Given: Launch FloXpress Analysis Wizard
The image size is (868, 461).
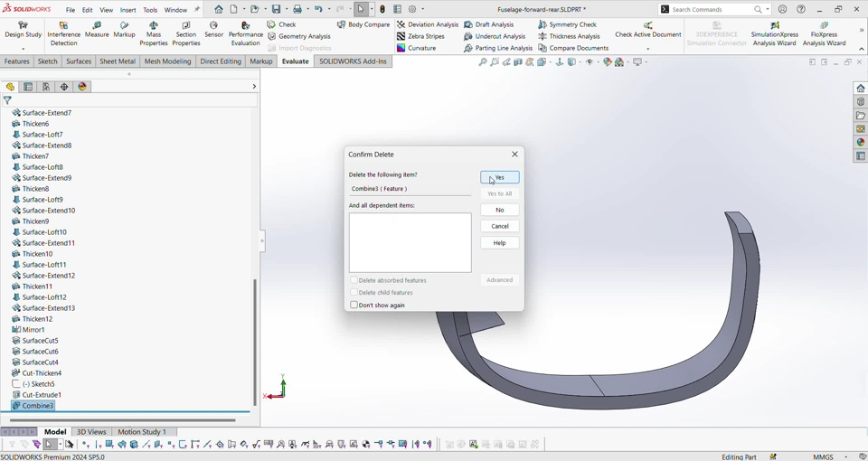Looking at the screenshot, I should (x=824, y=33).
